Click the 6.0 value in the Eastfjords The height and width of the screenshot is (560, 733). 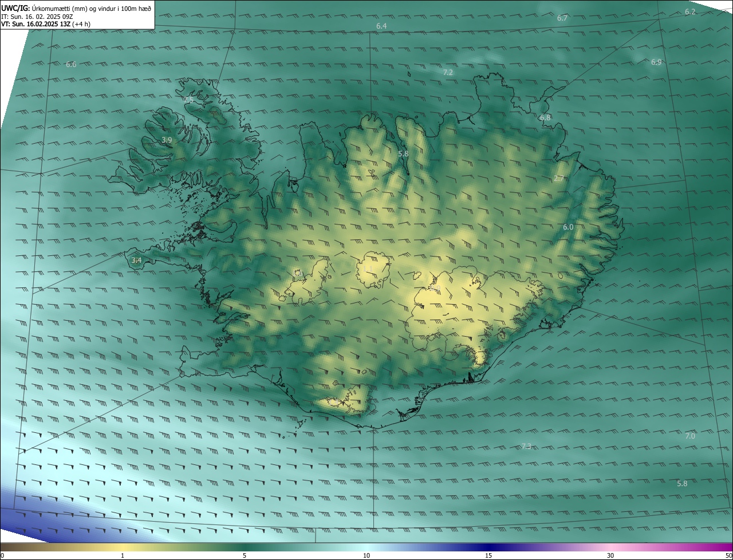click(x=568, y=227)
